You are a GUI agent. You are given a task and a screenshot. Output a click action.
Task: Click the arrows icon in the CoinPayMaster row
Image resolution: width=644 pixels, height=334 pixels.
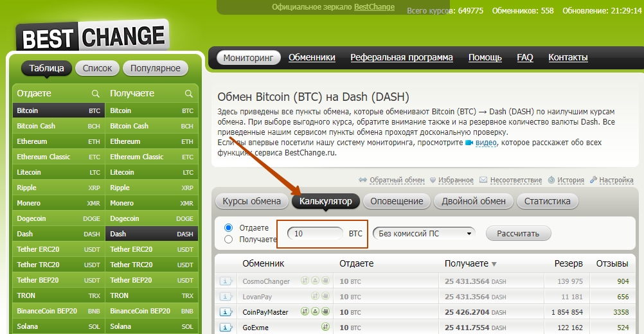[x=305, y=312]
